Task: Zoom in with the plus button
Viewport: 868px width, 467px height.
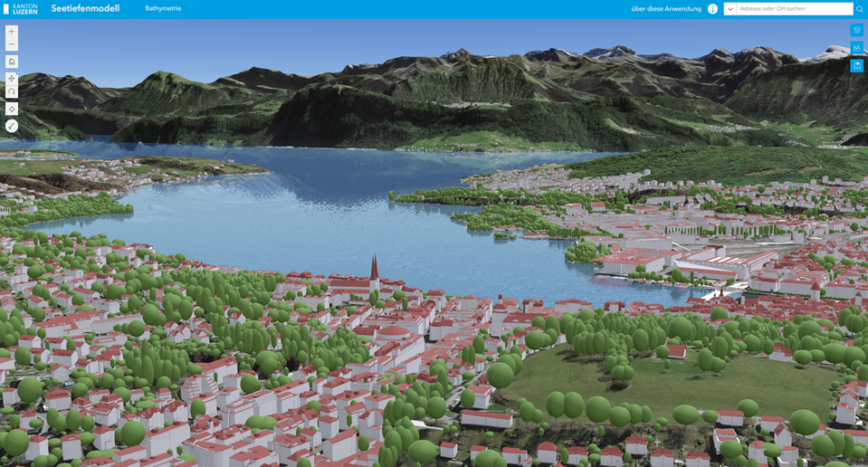Action: click(x=11, y=32)
